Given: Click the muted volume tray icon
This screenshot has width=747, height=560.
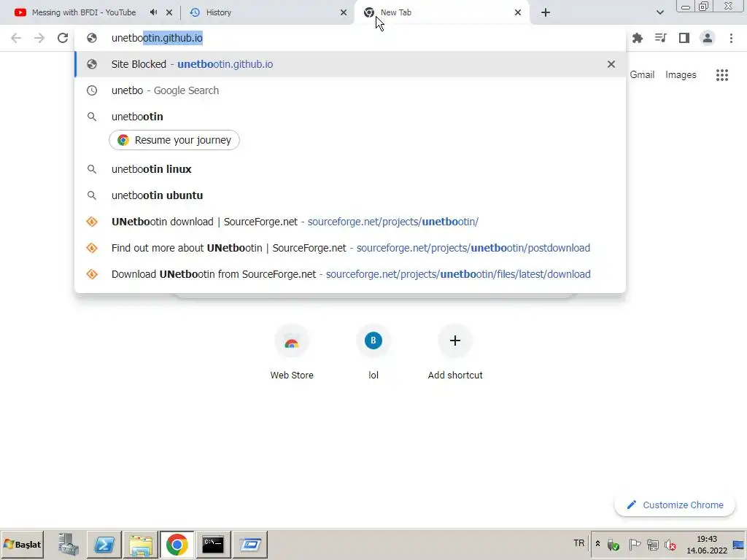Looking at the screenshot, I should (x=670, y=544).
